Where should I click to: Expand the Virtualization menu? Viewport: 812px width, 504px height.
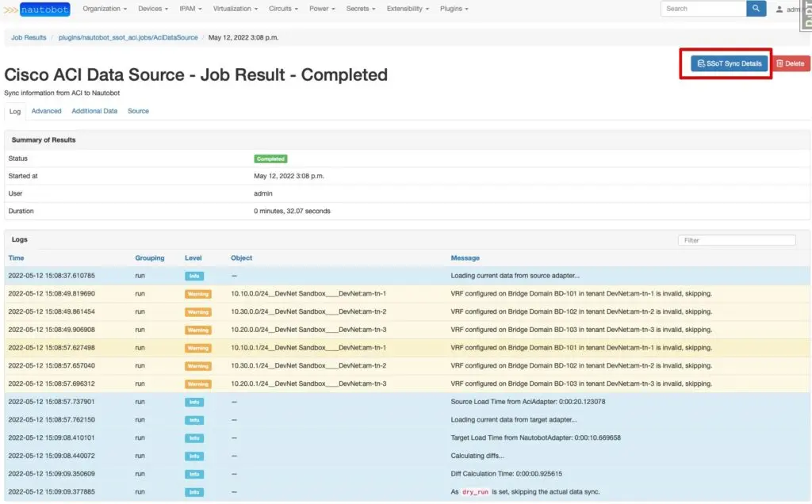(235, 9)
